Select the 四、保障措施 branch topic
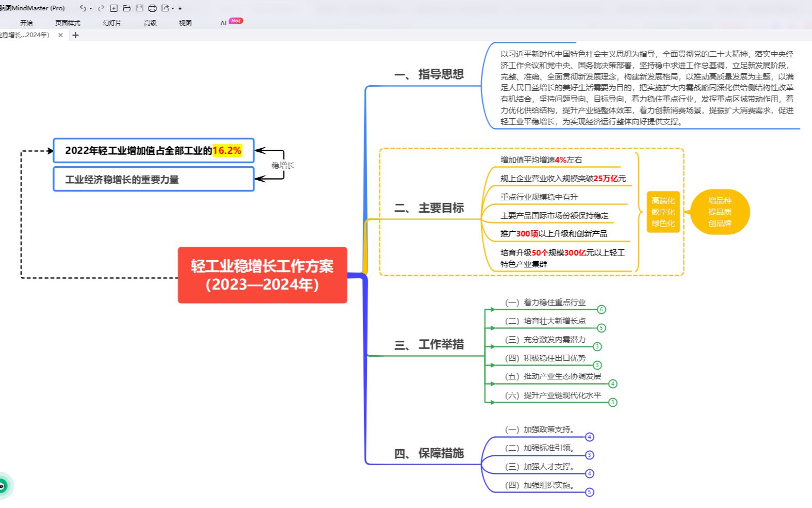The image size is (812, 508). click(429, 453)
